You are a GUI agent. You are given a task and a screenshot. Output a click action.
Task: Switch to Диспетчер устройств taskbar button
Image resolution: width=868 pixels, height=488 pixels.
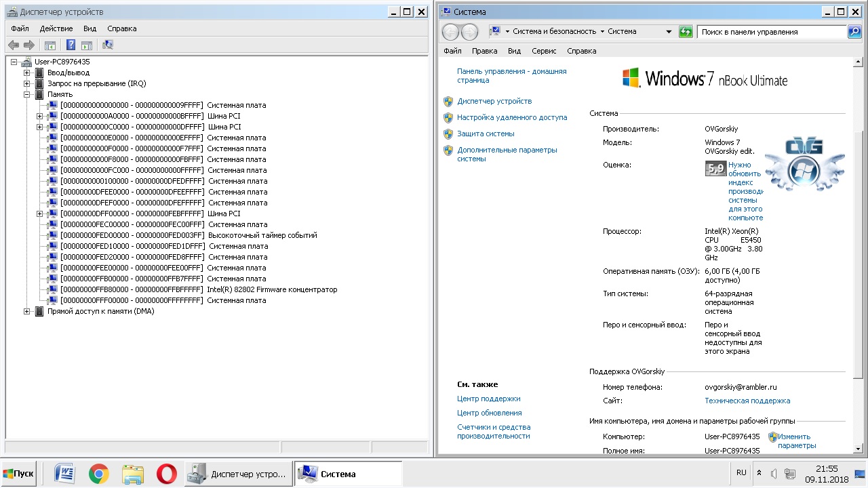(x=239, y=474)
